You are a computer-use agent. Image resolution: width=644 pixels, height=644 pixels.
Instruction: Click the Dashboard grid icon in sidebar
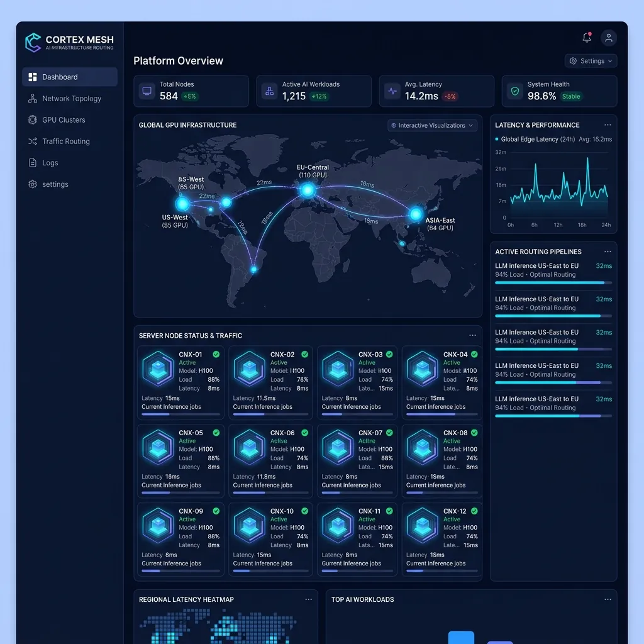tap(33, 77)
